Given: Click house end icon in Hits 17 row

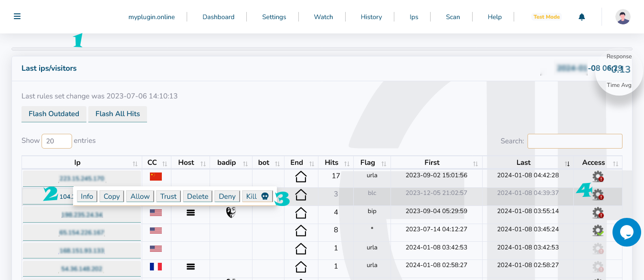Looking at the screenshot, I should [x=301, y=176].
